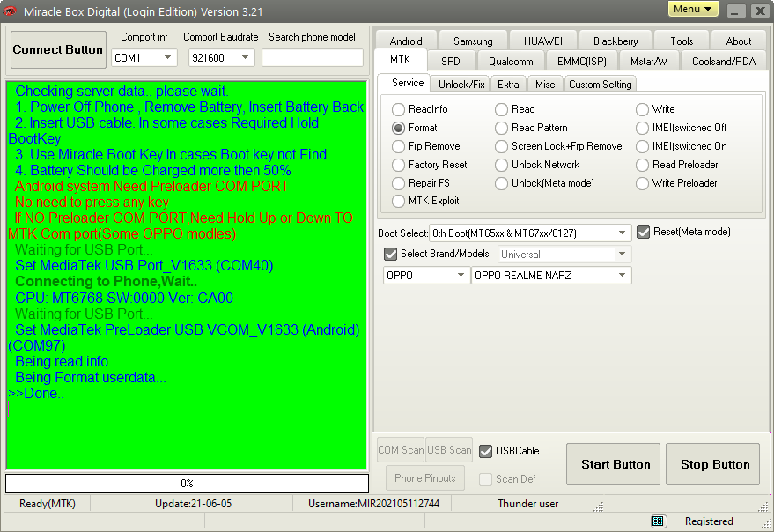The height and width of the screenshot is (532, 774).
Task: Open the Custom Setting sub-tab
Action: point(600,84)
